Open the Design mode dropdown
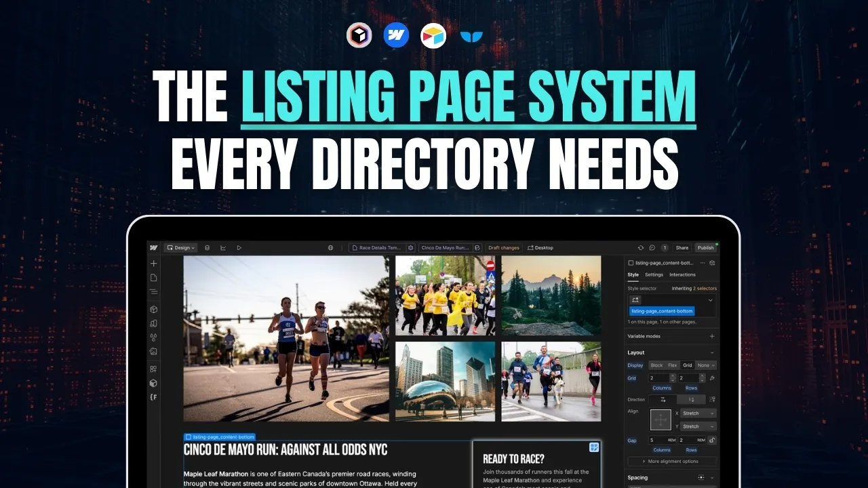 point(180,247)
